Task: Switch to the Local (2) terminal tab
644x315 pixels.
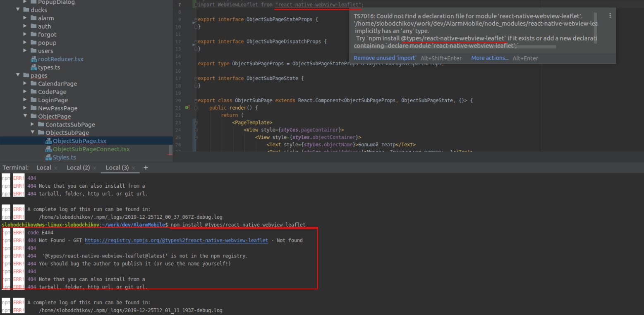Action: coord(78,167)
